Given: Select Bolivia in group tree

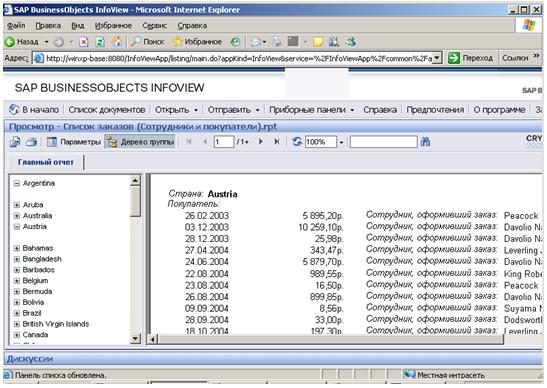Looking at the screenshot, I should 33,303.
